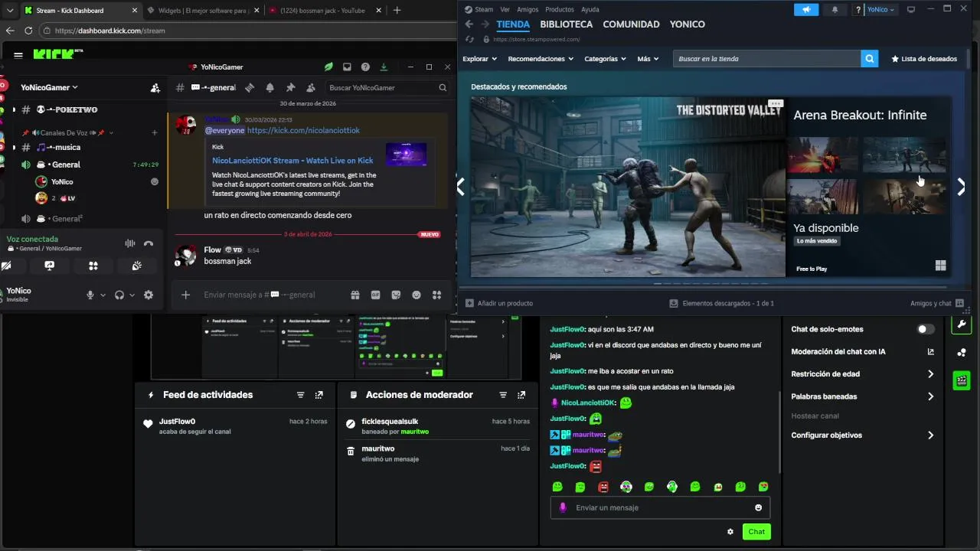Expand Steam Explorar dropdown
980x551 pixels.
480,59
